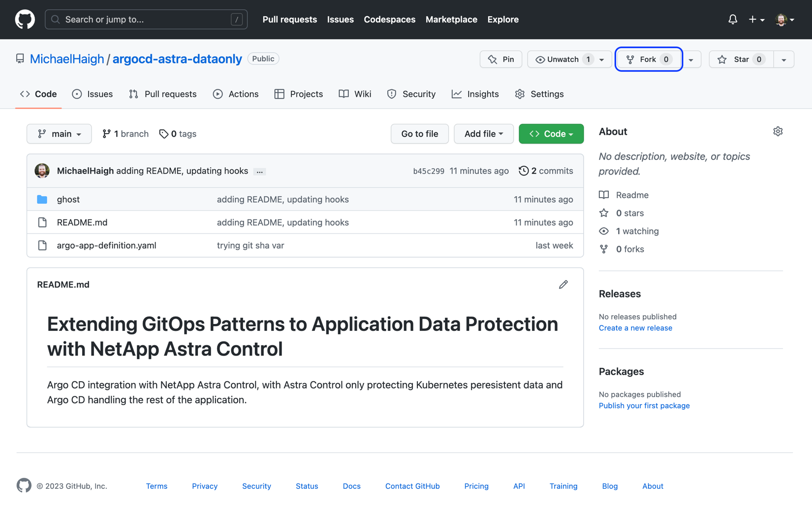Screen dimensions: 812x505
Task: Expand the Add file dropdown
Action: point(484,134)
